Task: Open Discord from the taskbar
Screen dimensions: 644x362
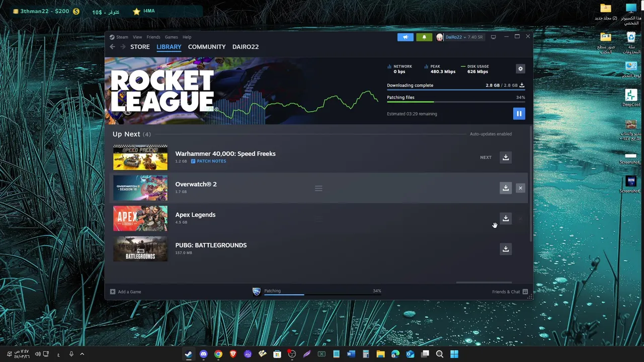Action: pyautogui.click(x=203, y=354)
